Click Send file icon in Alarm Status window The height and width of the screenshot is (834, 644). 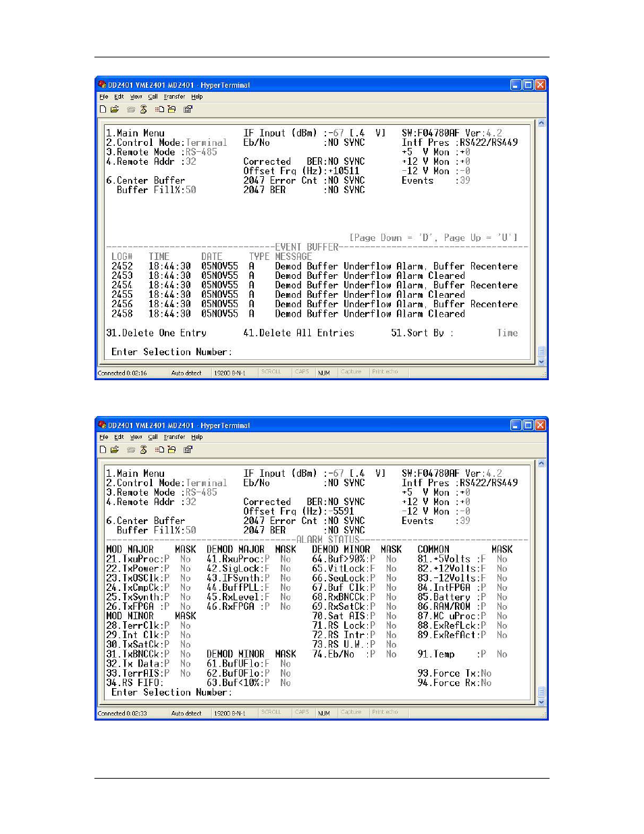[159, 449]
